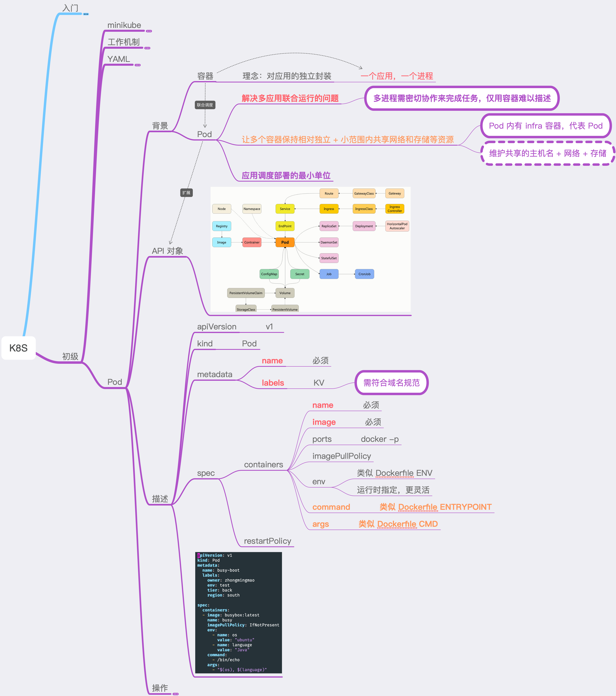Click the Deployment box in diagram
This screenshot has width=616, height=696.
[x=364, y=226]
